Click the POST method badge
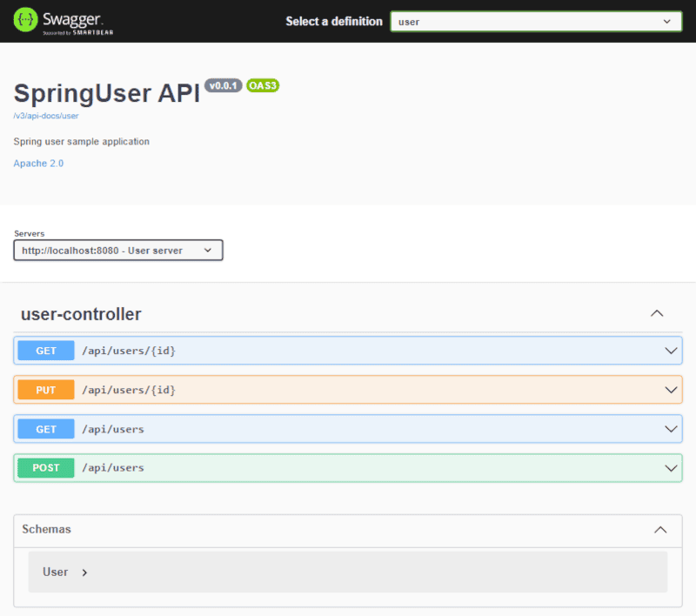 click(45, 467)
